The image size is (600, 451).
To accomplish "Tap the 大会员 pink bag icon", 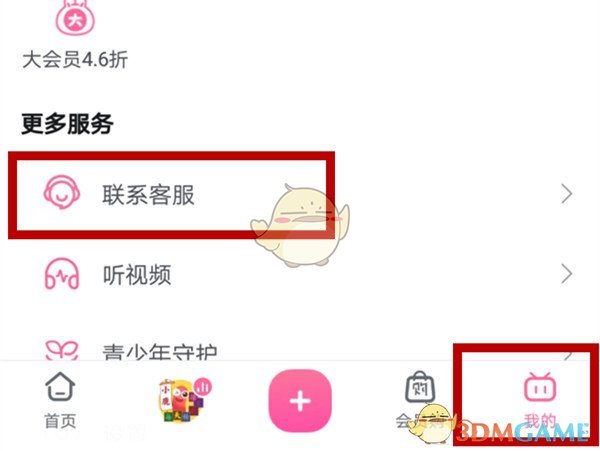I will tap(75, 17).
